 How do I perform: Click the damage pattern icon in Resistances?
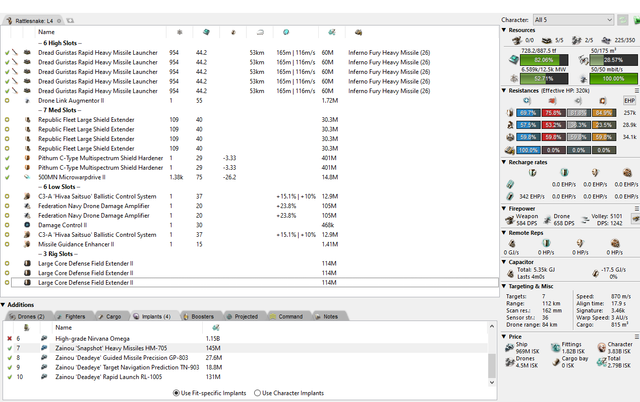click(x=509, y=150)
